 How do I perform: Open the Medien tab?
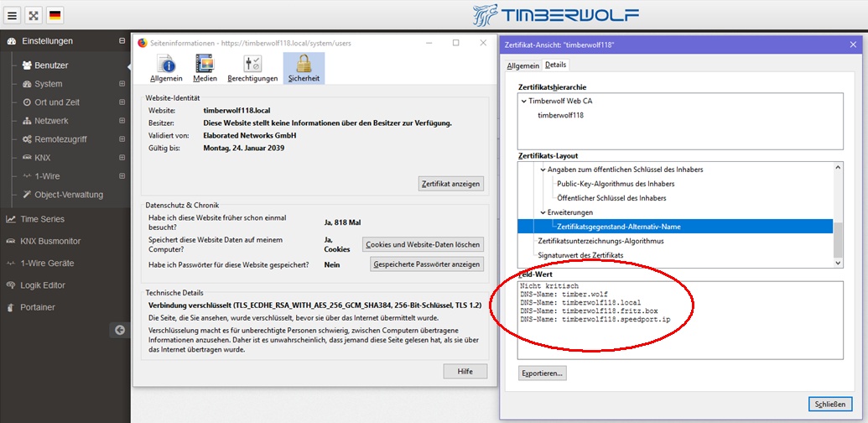(x=205, y=68)
